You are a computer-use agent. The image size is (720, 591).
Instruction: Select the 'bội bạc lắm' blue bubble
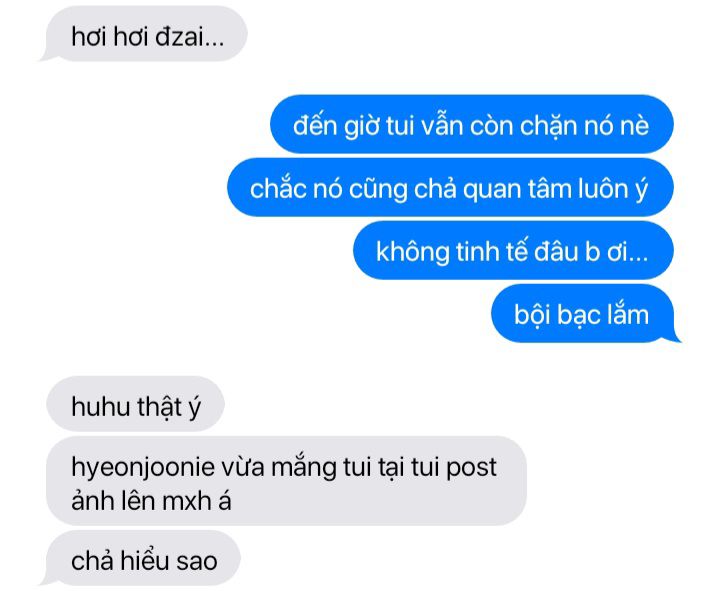[583, 314]
